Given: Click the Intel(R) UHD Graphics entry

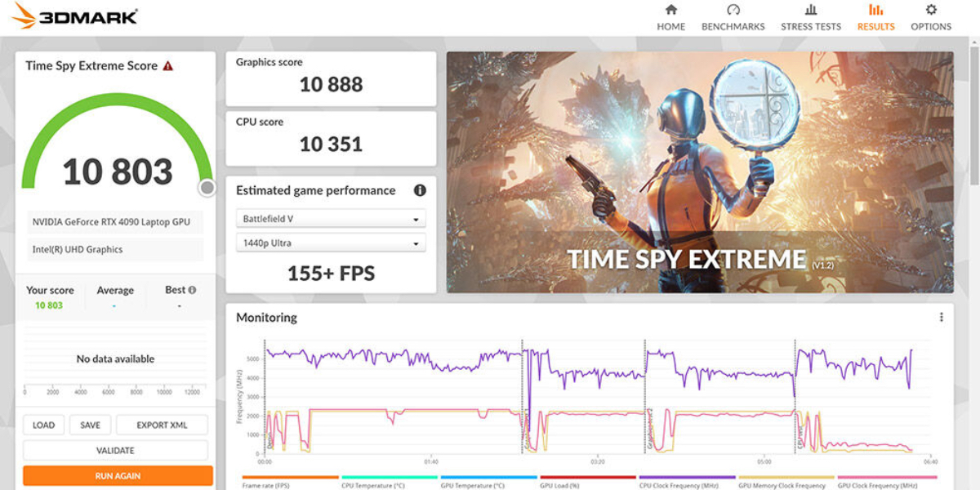Looking at the screenshot, I should [x=115, y=250].
